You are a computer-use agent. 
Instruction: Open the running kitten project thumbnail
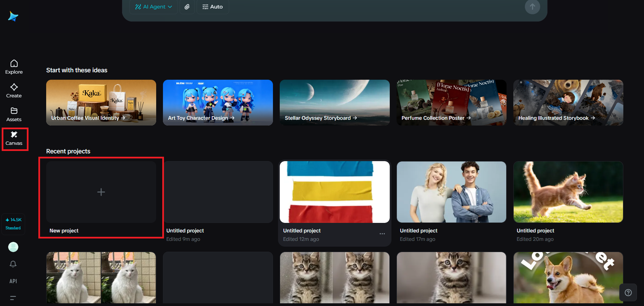tap(568, 192)
